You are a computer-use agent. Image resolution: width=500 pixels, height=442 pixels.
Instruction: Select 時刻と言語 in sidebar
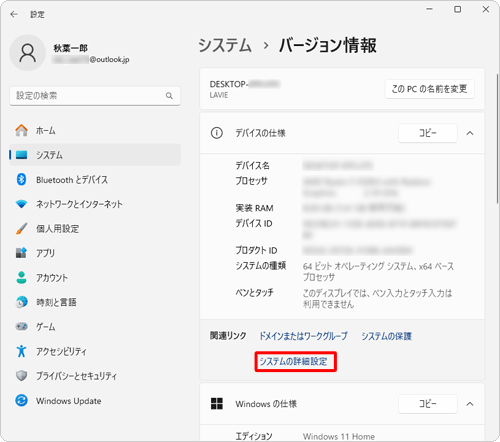95,302
